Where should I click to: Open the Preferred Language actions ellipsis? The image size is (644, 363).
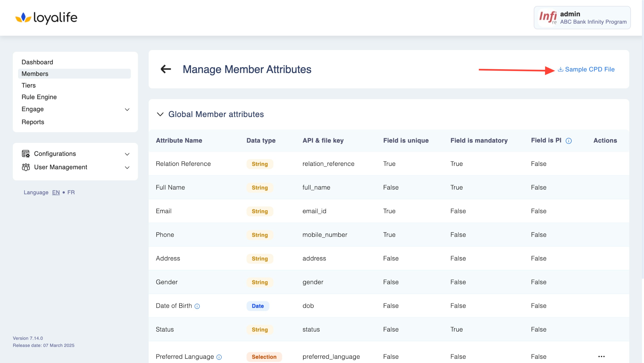coord(601,356)
